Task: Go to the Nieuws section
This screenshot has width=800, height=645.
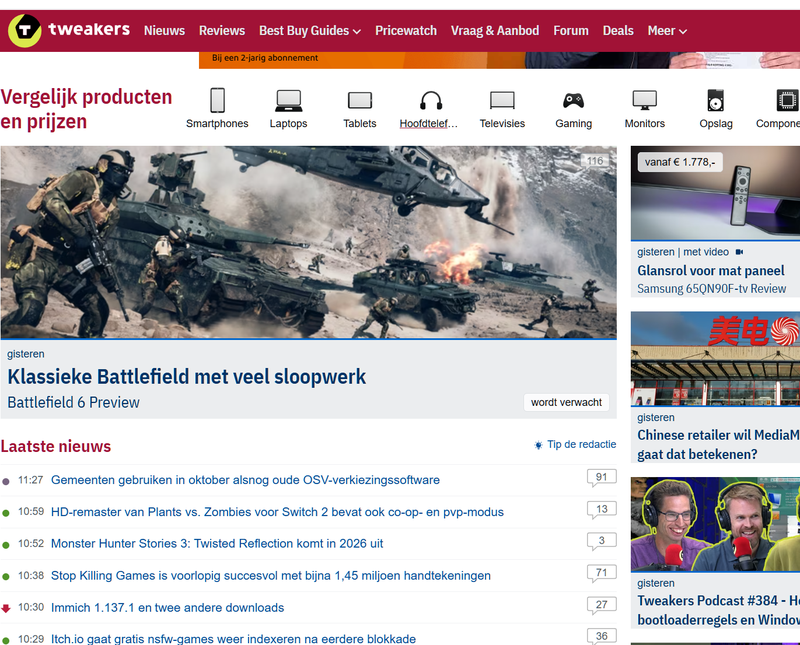Action: pos(164,31)
